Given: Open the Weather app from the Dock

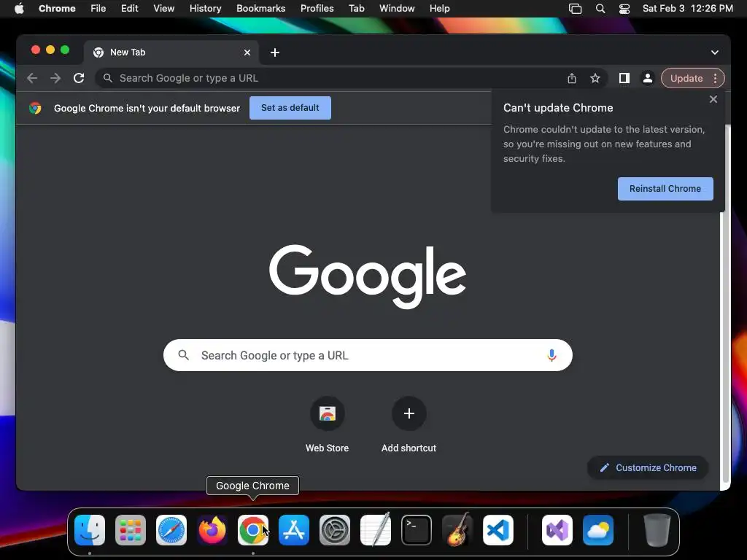Looking at the screenshot, I should [598, 530].
